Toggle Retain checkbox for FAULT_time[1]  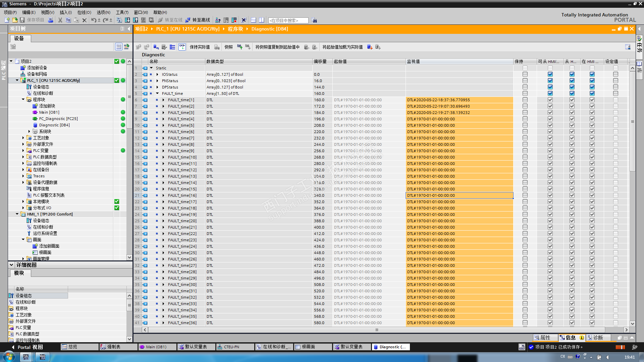(525, 100)
